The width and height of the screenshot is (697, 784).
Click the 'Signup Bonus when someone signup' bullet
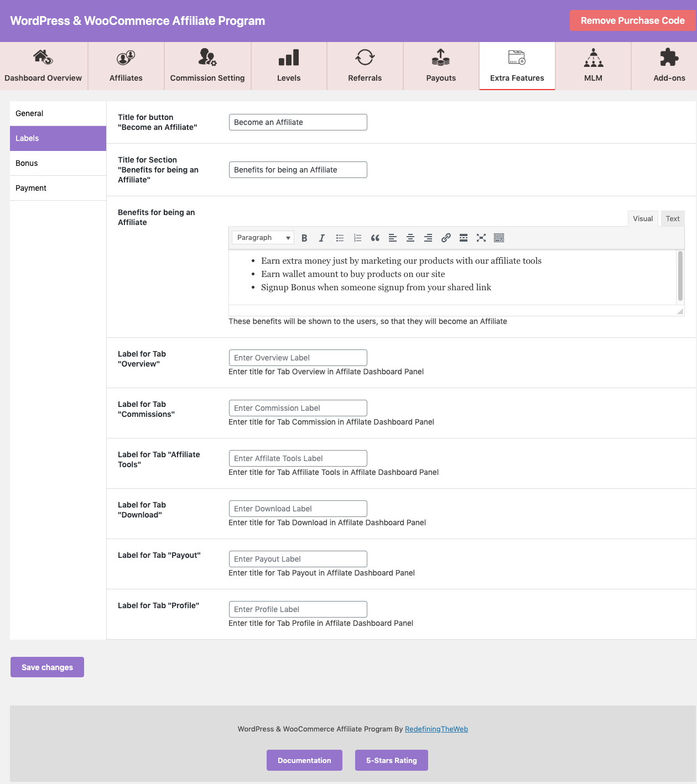click(x=376, y=287)
